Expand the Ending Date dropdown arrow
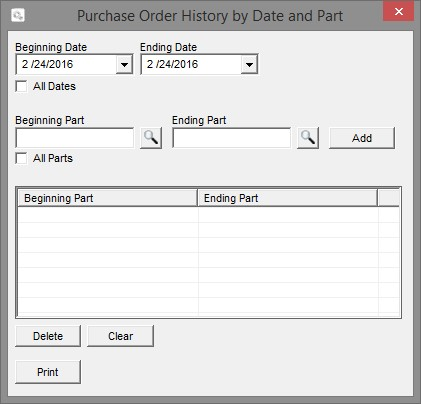Viewport: 421px width, 404px height. (249, 64)
